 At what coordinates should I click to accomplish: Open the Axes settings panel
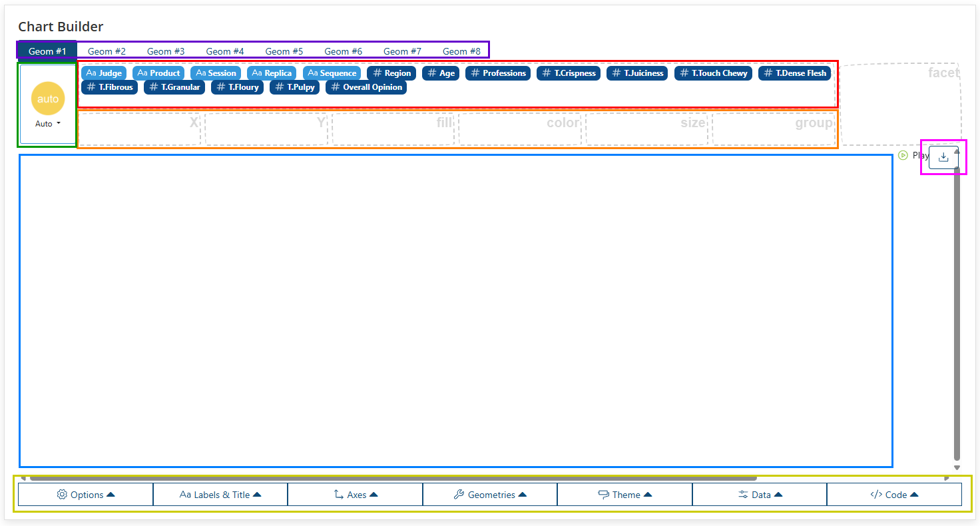356,495
